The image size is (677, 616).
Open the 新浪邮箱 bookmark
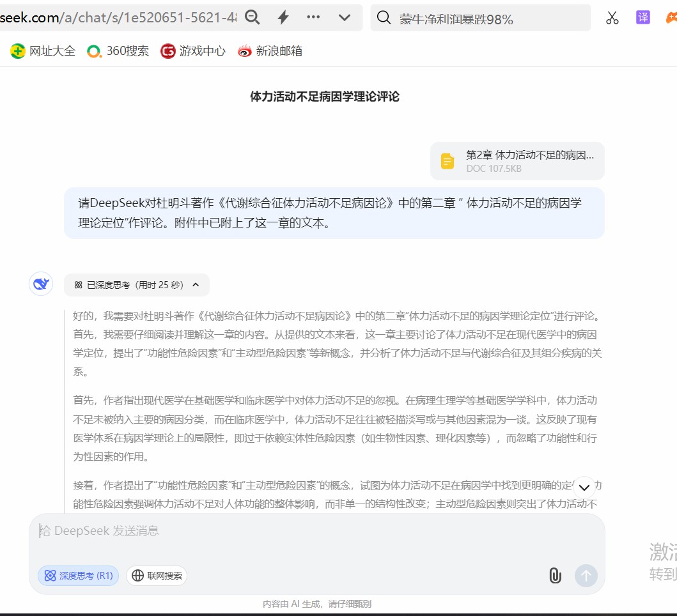coord(270,51)
